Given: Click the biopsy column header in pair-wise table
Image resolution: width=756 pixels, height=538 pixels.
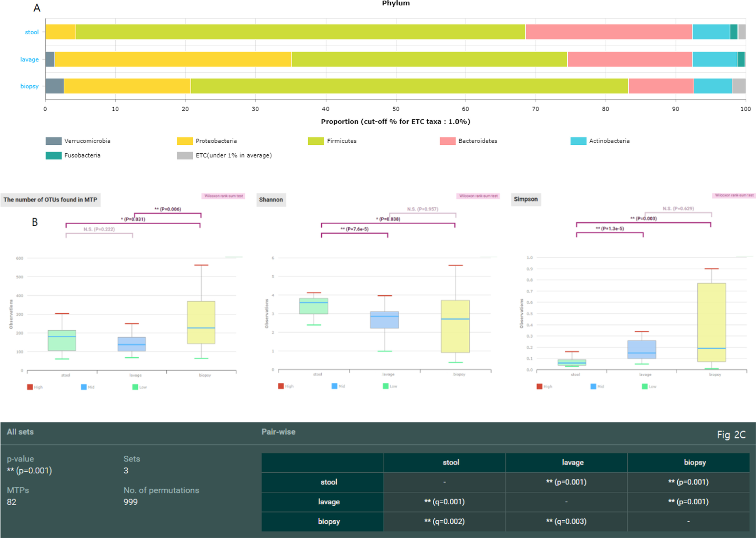Looking at the screenshot, I should pyautogui.click(x=688, y=462).
